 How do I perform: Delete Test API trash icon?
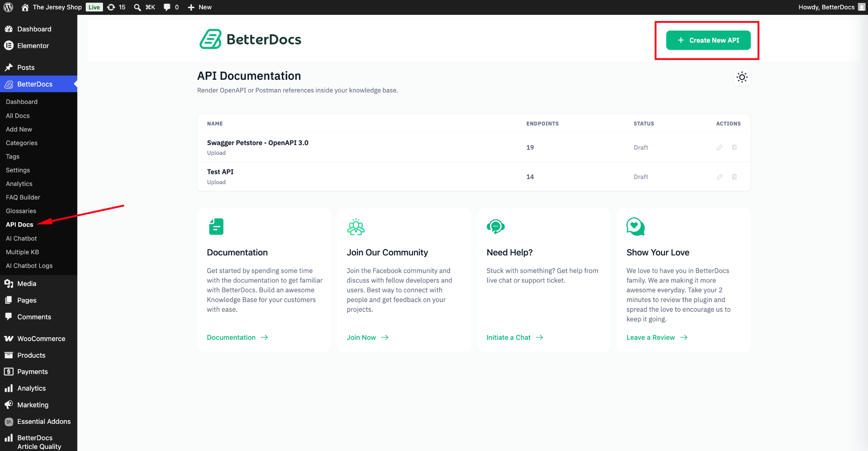tap(734, 177)
